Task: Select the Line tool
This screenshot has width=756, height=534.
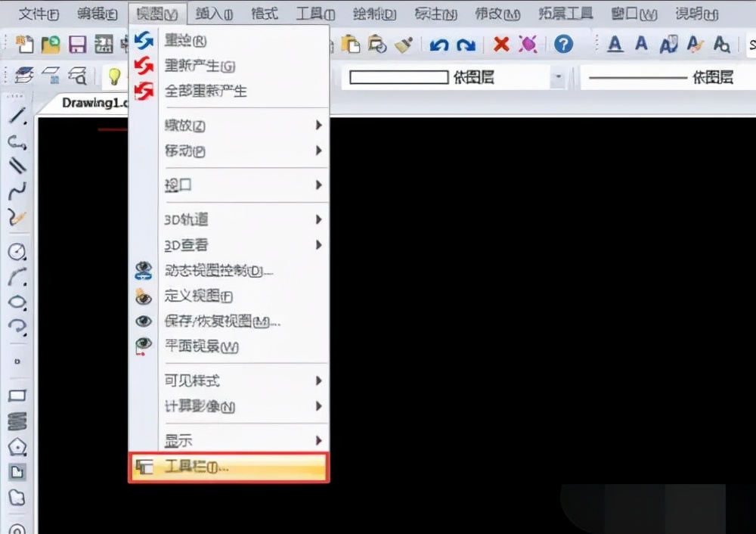Action: [17, 115]
